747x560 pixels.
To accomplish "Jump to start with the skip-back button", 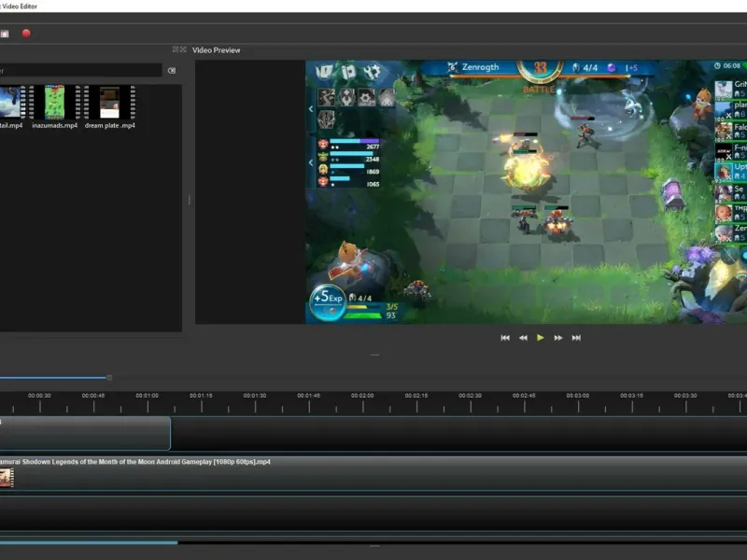I will pyautogui.click(x=505, y=338).
